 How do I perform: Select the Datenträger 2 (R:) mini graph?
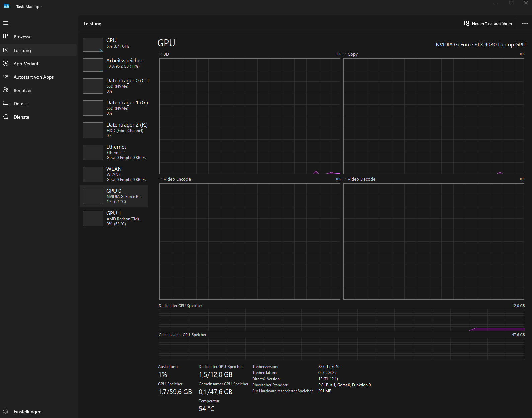tap(93, 130)
